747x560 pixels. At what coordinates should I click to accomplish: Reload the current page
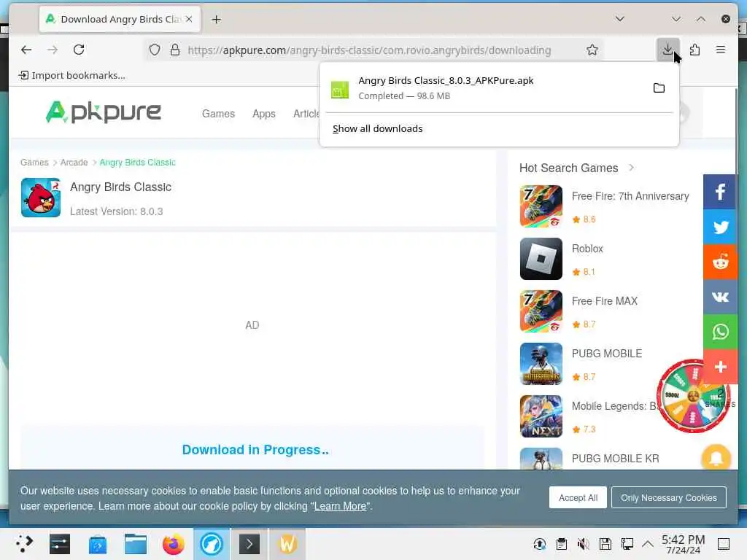pyautogui.click(x=79, y=50)
